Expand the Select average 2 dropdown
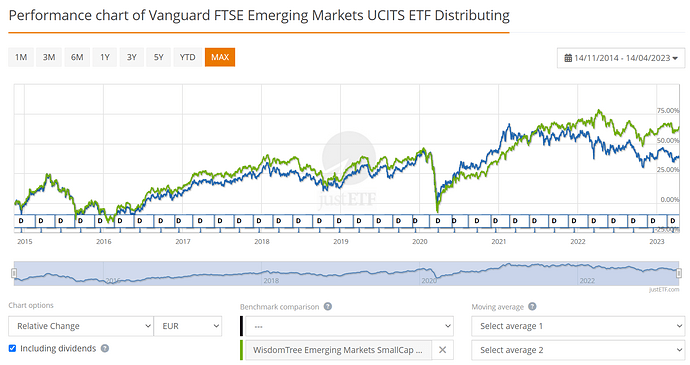This screenshot has width=690, height=365. click(578, 350)
